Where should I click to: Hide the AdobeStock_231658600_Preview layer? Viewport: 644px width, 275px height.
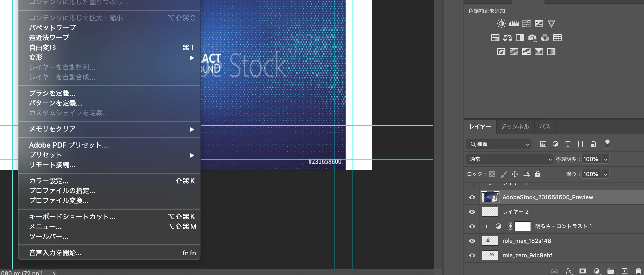(472, 197)
